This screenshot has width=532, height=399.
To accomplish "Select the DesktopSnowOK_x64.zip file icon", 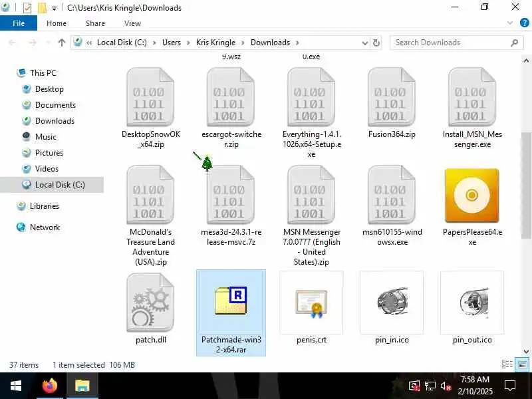I will tap(150, 97).
